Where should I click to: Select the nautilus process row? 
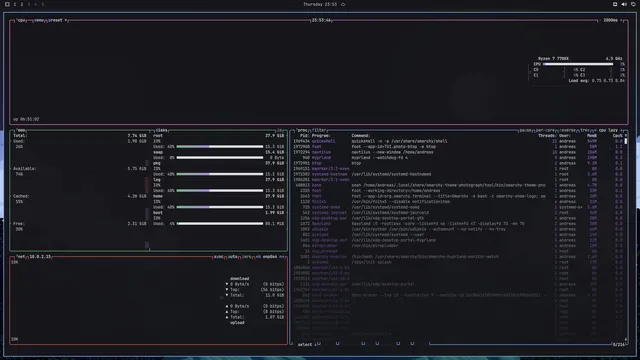[x=458, y=152]
